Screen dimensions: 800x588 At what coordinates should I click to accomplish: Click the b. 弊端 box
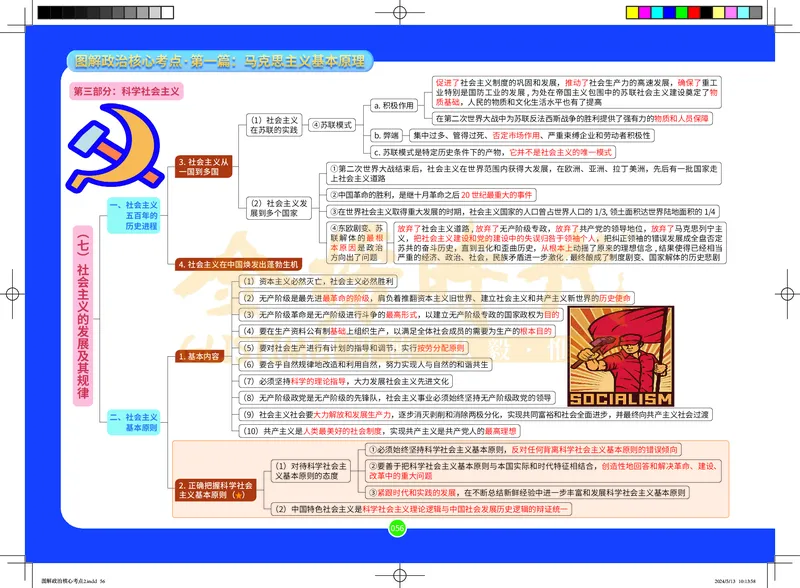click(385, 135)
